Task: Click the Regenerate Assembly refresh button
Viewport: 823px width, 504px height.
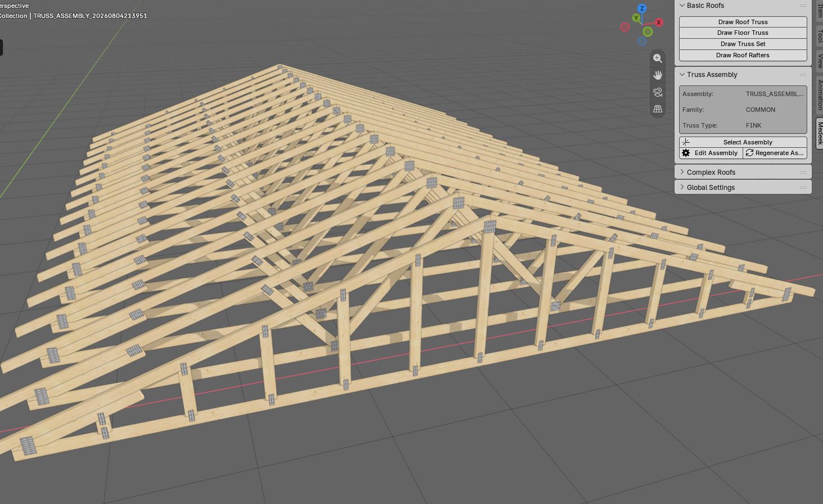Action: coord(775,153)
